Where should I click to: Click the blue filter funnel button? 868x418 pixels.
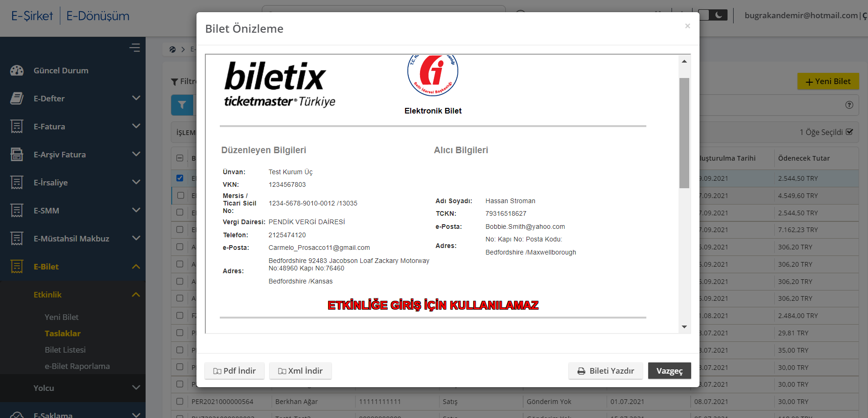pyautogui.click(x=182, y=105)
